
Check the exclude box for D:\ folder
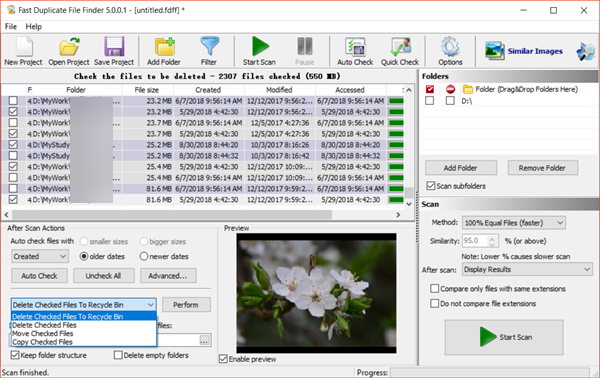pyautogui.click(x=450, y=101)
